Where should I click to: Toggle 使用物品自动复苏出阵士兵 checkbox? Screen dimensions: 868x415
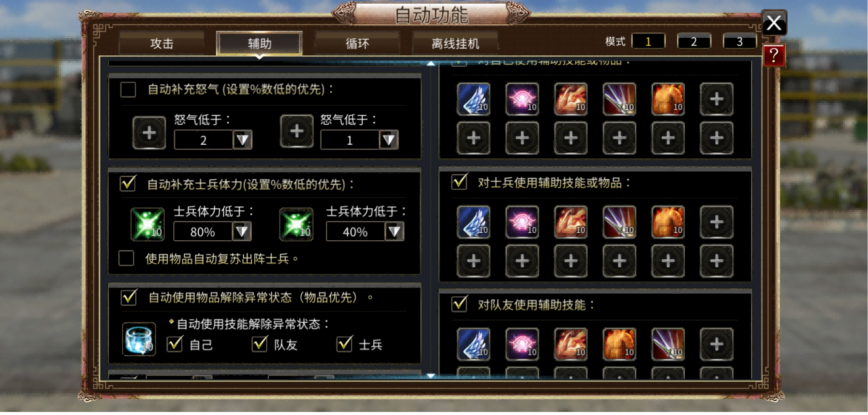[126, 258]
